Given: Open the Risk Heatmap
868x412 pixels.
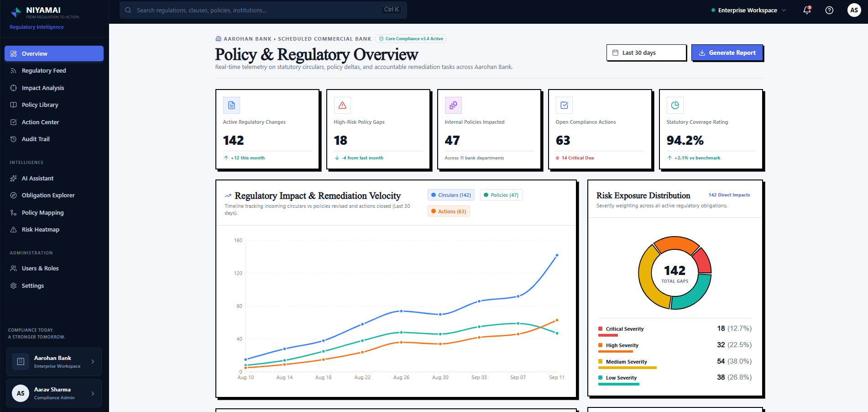Looking at the screenshot, I should pyautogui.click(x=54, y=230).
